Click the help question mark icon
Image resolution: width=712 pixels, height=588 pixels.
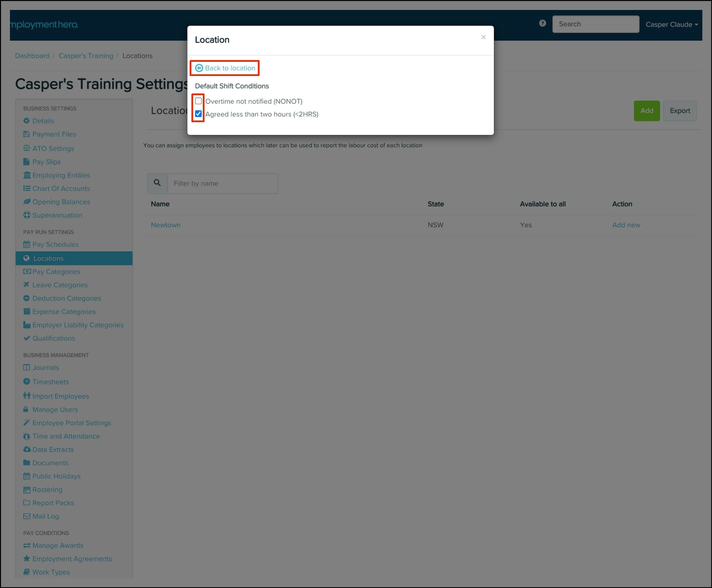542,23
